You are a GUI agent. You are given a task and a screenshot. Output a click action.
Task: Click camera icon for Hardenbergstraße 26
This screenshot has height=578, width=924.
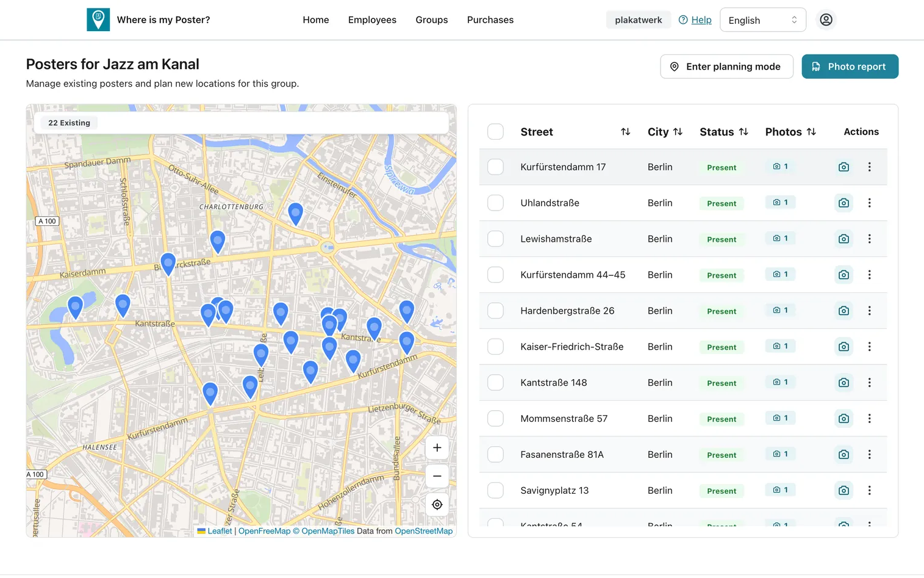point(843,311)
